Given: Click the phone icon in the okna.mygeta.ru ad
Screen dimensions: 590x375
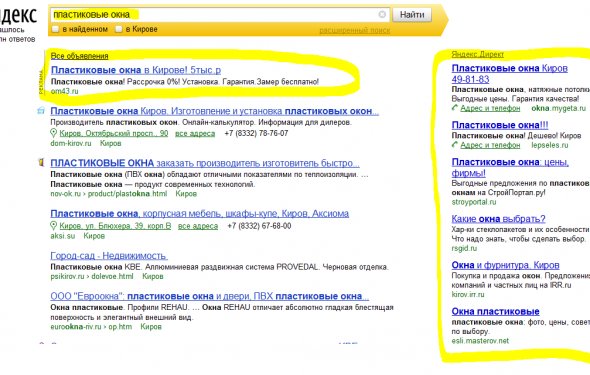Looking at the screenshot, I should point(455,108).
